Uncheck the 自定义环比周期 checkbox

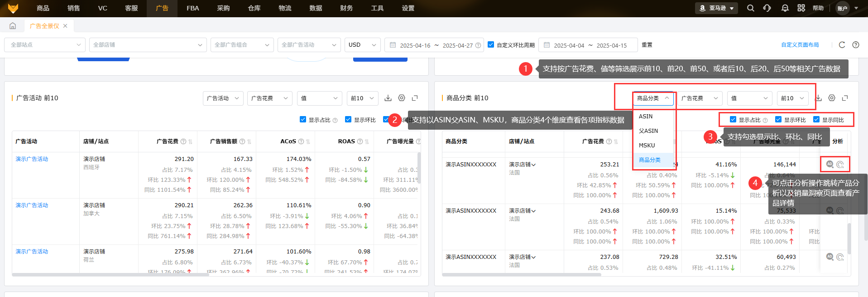click(491, 45)
